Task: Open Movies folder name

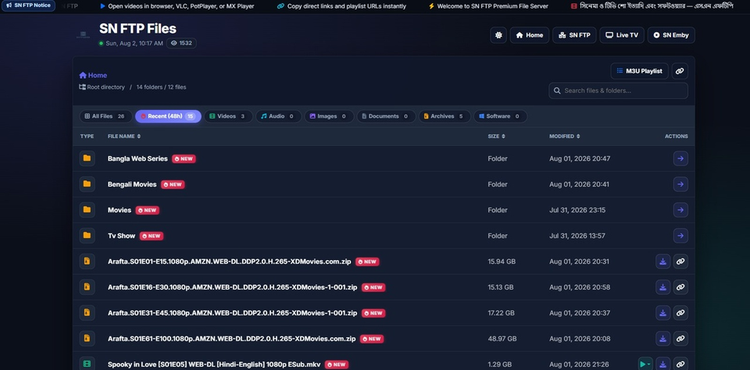Action: [x=120, y=210]
